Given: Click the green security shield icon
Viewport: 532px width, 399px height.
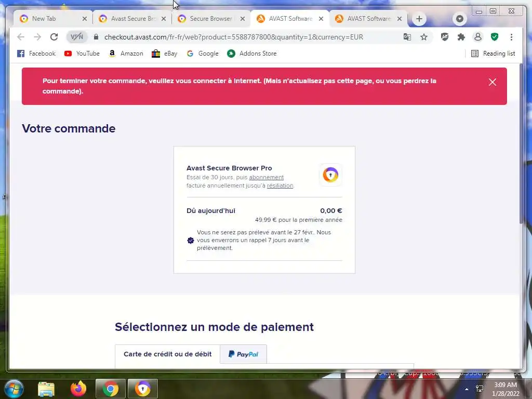Looking at the screenshot, I should [x=495, y=37].
